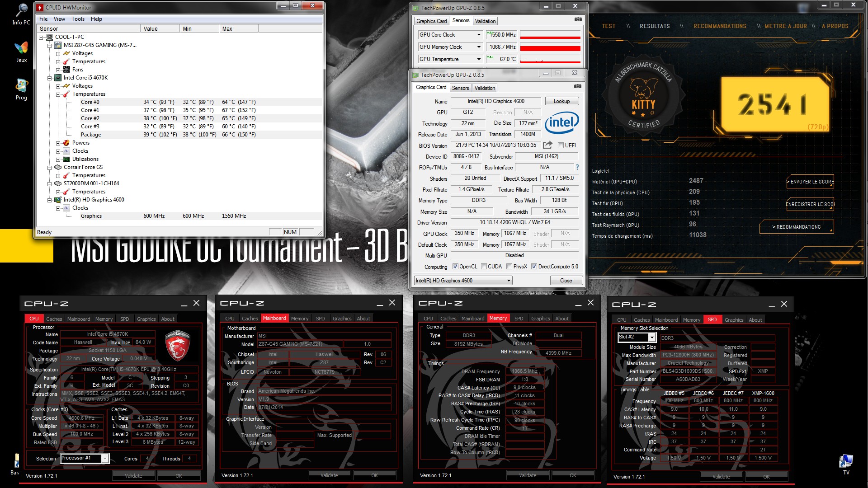Click Validate in CPU-Z Mainboard window

point(329,475)
